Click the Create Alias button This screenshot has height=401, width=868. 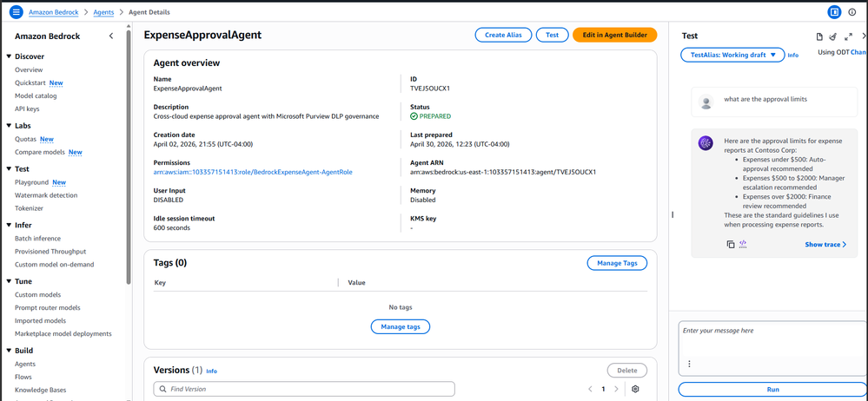coord(503,35)
